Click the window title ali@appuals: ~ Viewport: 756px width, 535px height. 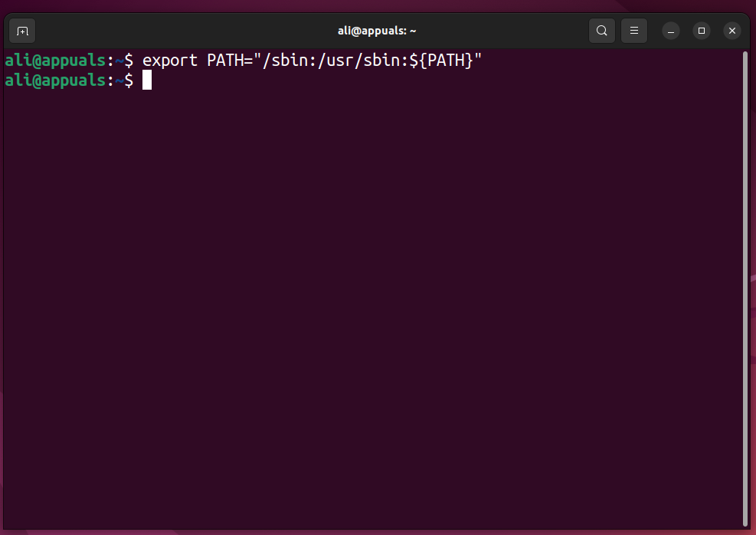377,31
